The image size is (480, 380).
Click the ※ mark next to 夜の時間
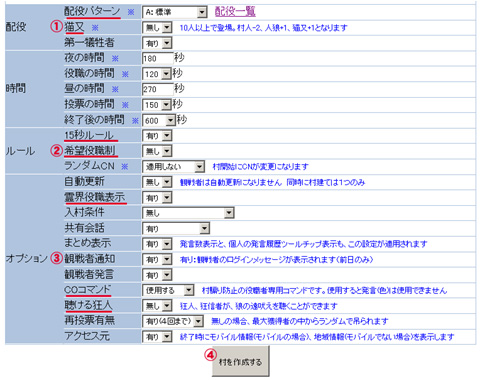click(x=115, y=59)
